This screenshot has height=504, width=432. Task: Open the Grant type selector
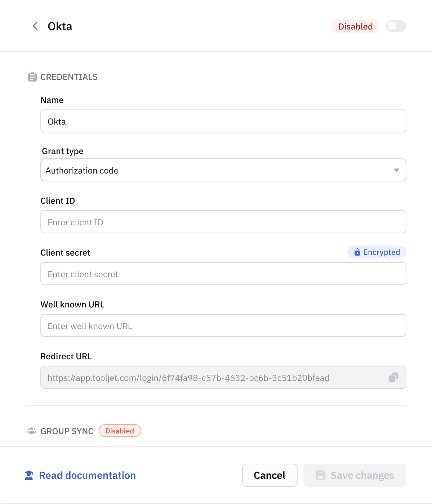pos(223,170)
